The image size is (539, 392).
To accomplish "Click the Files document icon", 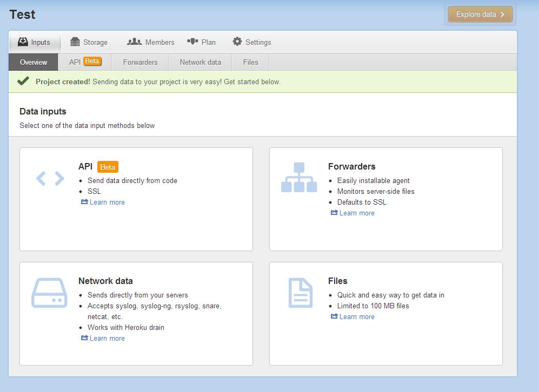I will click(300, 293).
